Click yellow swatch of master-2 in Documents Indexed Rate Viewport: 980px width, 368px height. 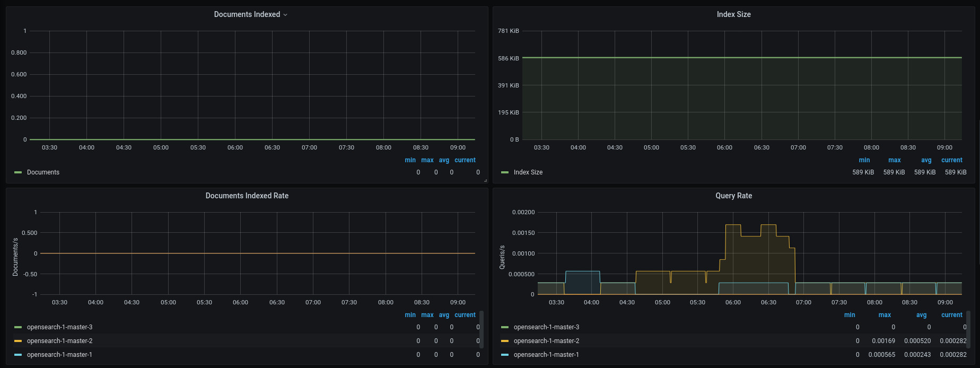tap(18, 341)
